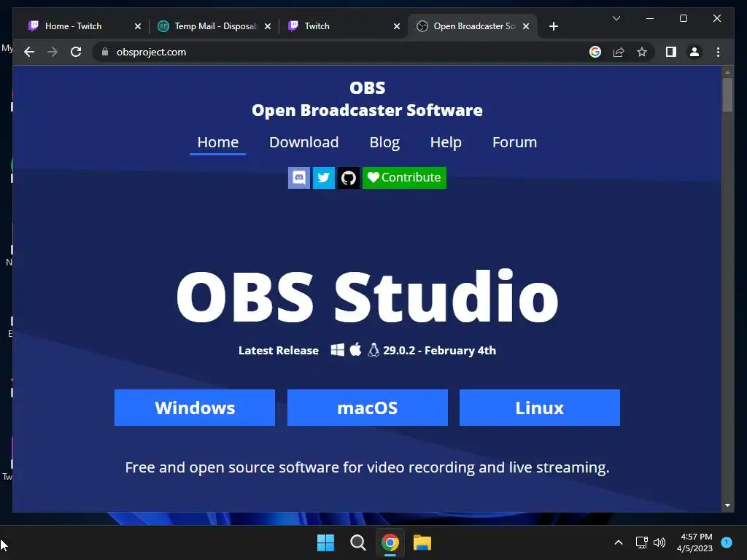Click the 'Open Broadcaster Software' header title
Viewport: 747px width, 560px height.
click(x=368, y=110)
